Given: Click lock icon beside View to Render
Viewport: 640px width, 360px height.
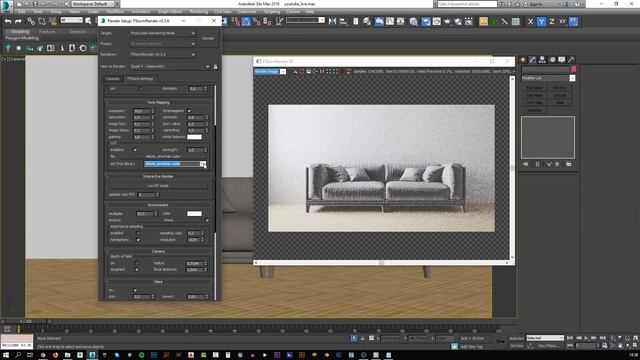Looking at the screenshot, I should [x=216, y=67].
